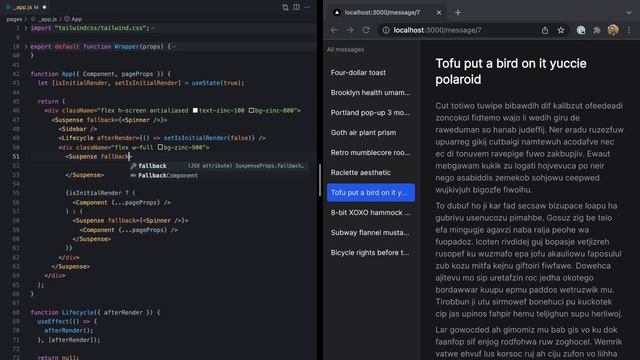The height and width of the screenshot is (360, 640).
Task: Split the editor with the split icon
Action: pyautogui.click(x=296, y=7)
